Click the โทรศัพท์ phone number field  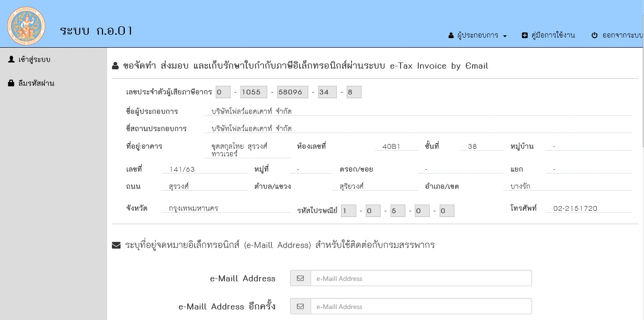pos(588,208)
